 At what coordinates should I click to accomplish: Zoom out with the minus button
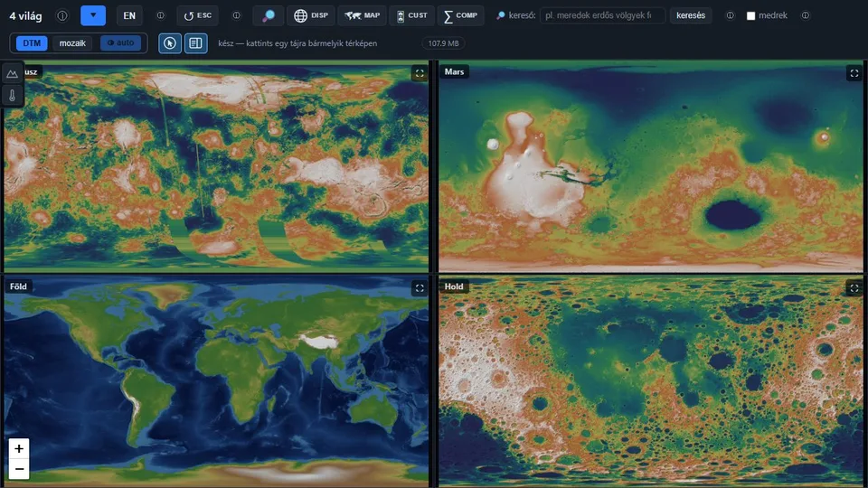click(19, 469)
